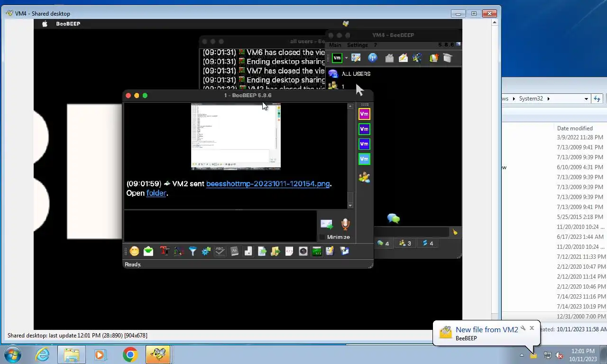Clear the filter with broom icon
Viewport: 607px width, 364px height.
click(455, 232)
